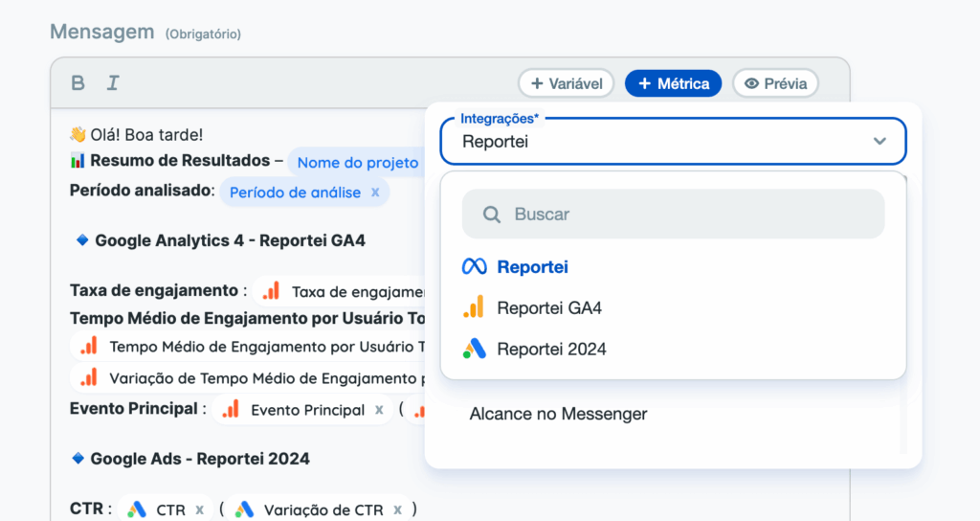The height and width of the screenshot is (521, 980).
Task: Click the Meta logo icon beside Reportei
Action: (x=475, y=267)
